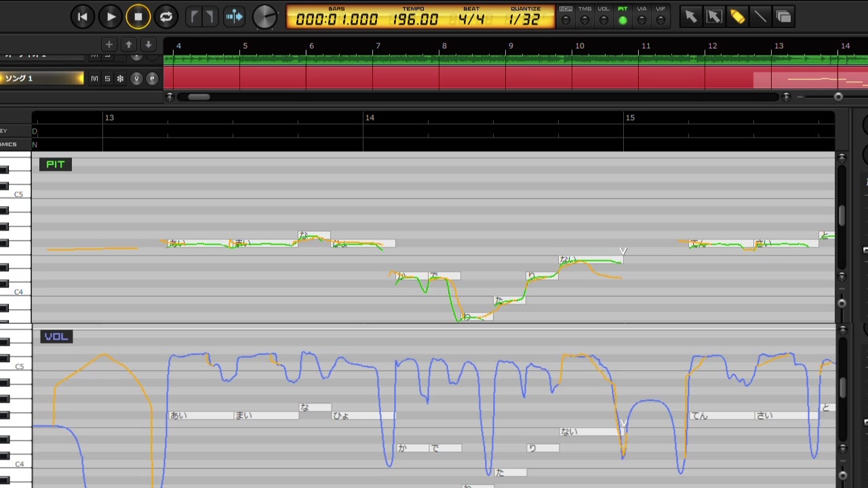Select the Line drawing tool
The image size is (868, 488).
tap(760, 16)
